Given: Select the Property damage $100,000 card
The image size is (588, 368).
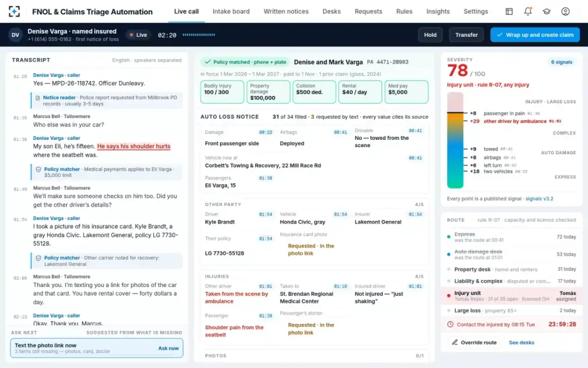Looking at the screenshot, I should pyautogui.click(x=268, y=92).
